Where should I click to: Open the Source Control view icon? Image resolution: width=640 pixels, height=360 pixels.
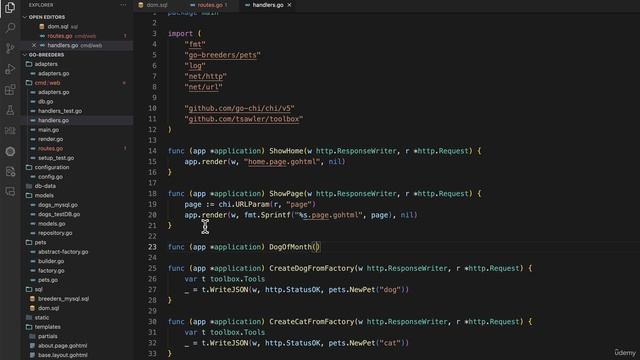pyautogui.click(x=10, y=48)
